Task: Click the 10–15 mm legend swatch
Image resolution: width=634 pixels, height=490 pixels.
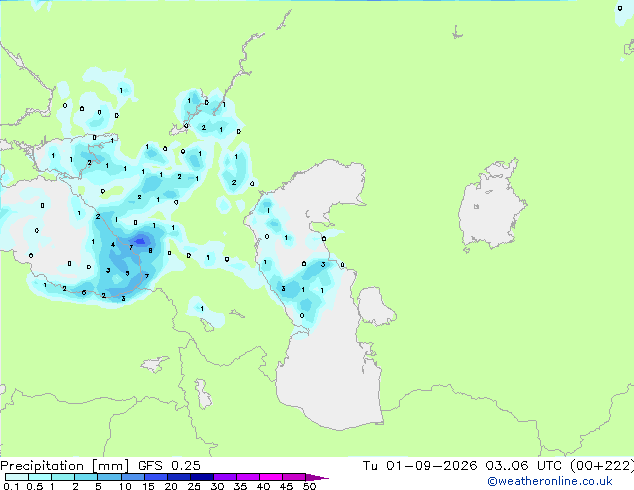Action: (x=132, y=477)
